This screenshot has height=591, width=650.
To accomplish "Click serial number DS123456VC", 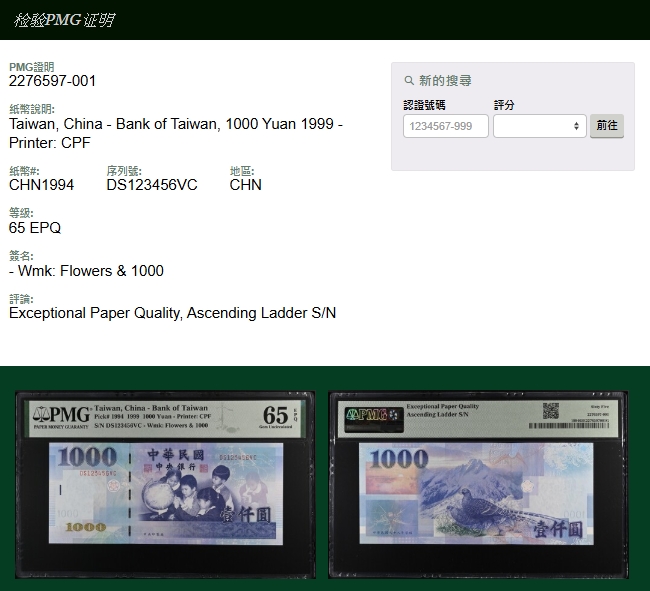I will pos(152,185).
